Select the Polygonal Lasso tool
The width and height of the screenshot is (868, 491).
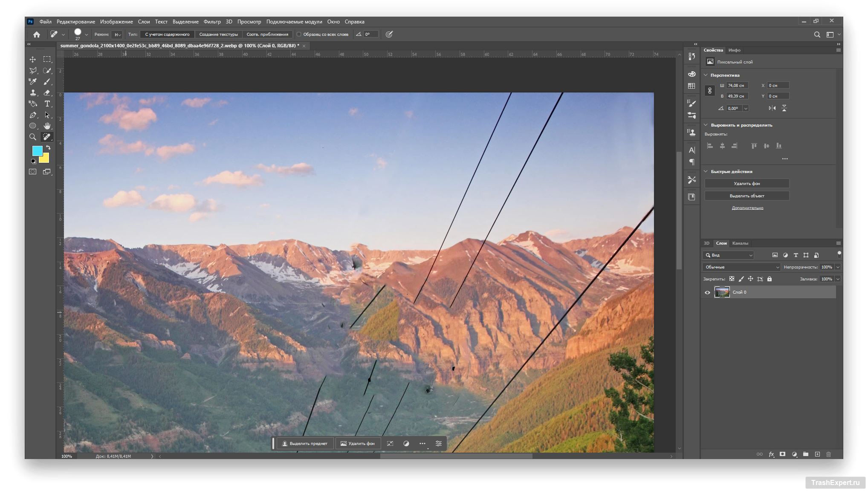pyautogui.click(x=33, y=70)
